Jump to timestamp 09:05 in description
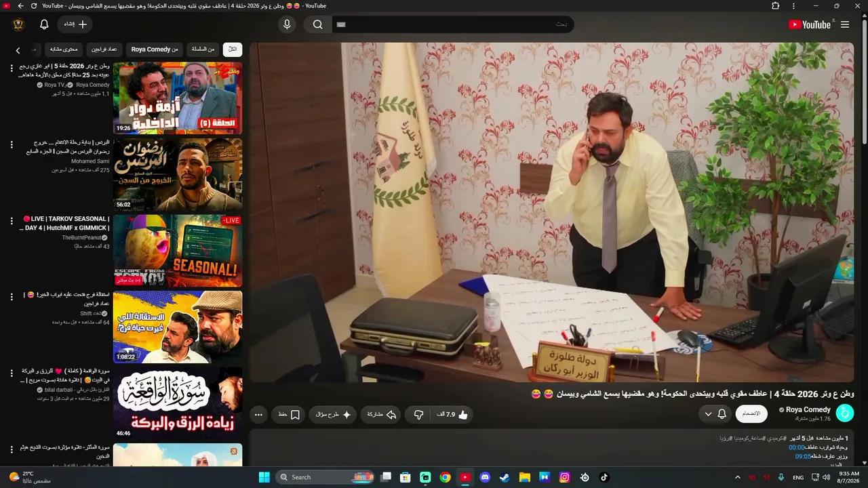 [x=803, y=456]
